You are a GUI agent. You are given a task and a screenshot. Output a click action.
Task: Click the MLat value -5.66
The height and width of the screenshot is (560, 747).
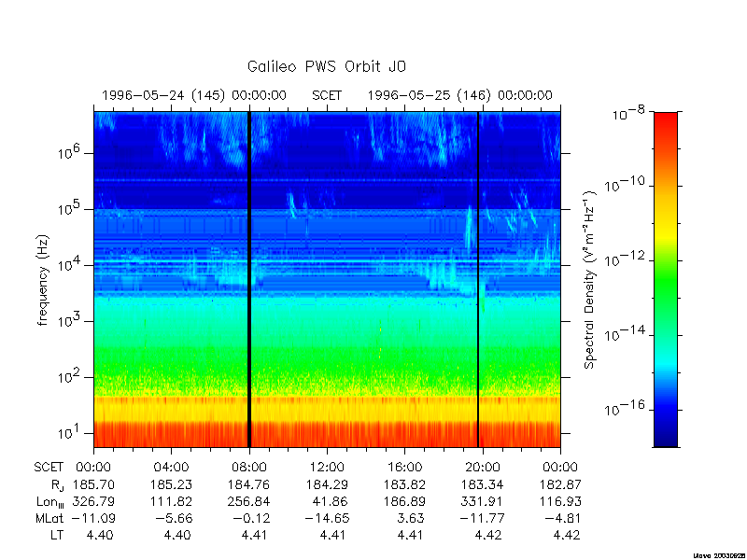click(x=175, y=518)
